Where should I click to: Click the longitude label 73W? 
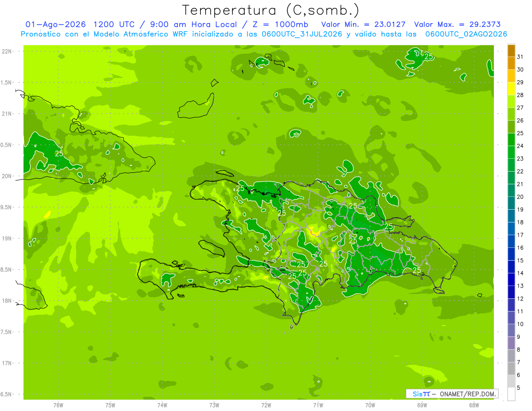[214, 405]
